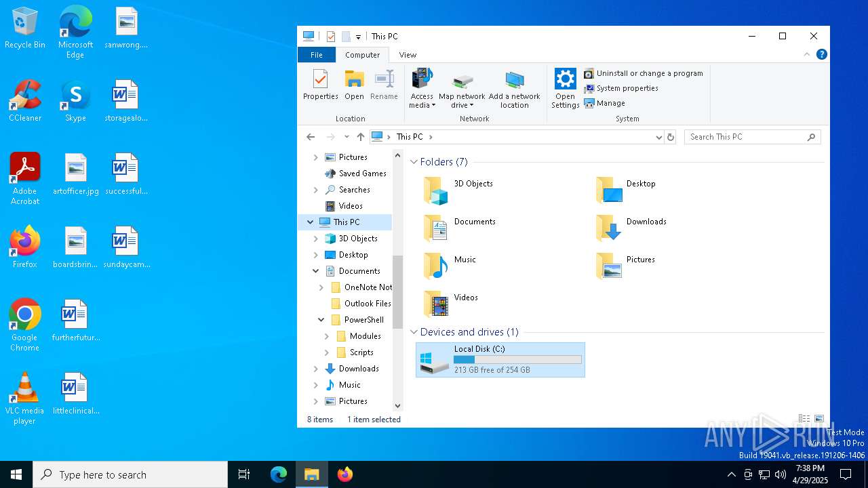This screenshot has height=488, width=868.
Task: Collapse Documents in navigation tree
Action: click(x=316, y=271)
